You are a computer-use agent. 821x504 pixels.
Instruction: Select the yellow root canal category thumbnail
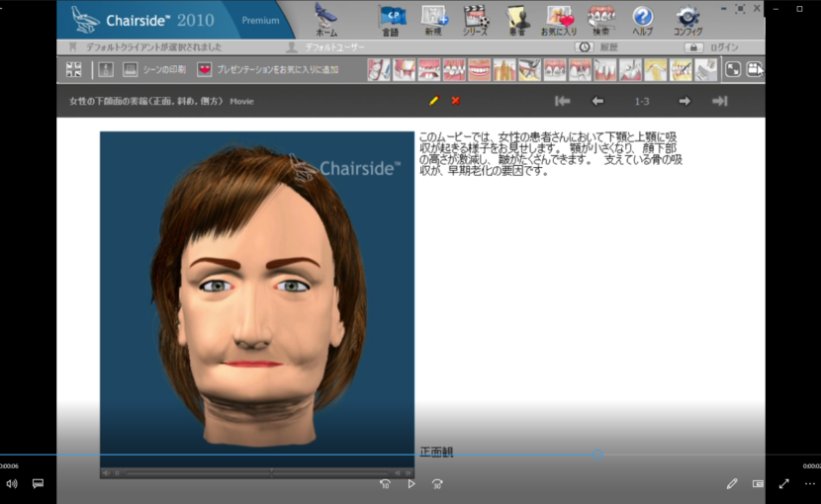pos(504,69)
